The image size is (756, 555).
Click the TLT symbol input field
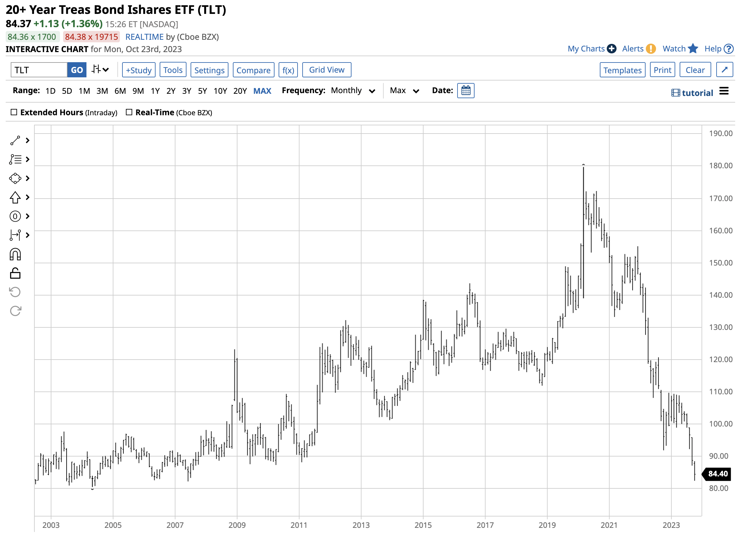click(39, 70)
